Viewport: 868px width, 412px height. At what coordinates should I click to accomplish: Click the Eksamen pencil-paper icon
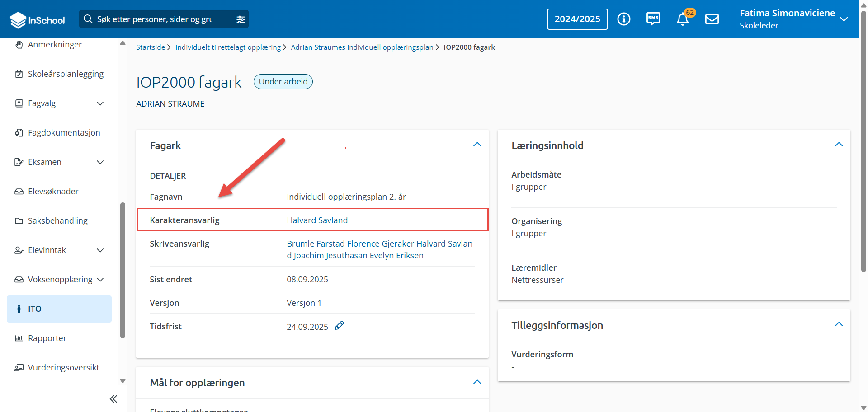19,162
